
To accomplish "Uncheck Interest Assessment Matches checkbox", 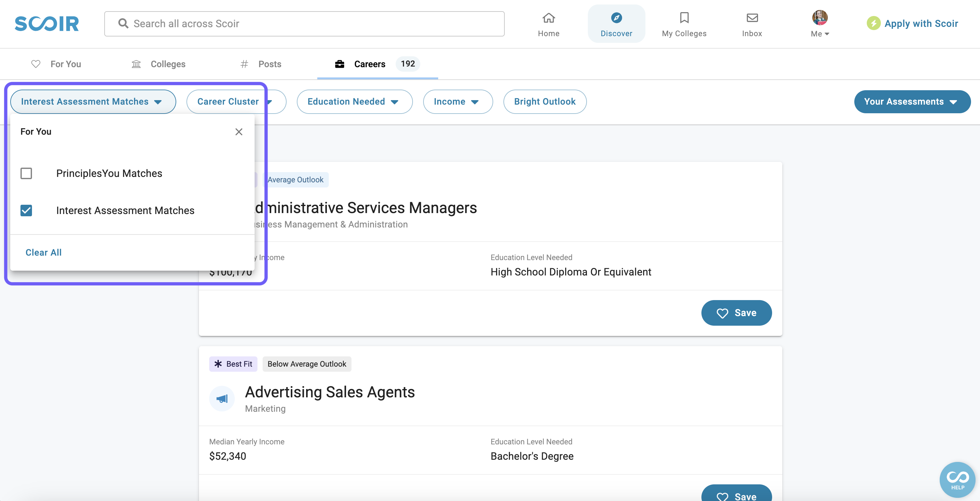I will pyautogui.click(x=26, y=211).
